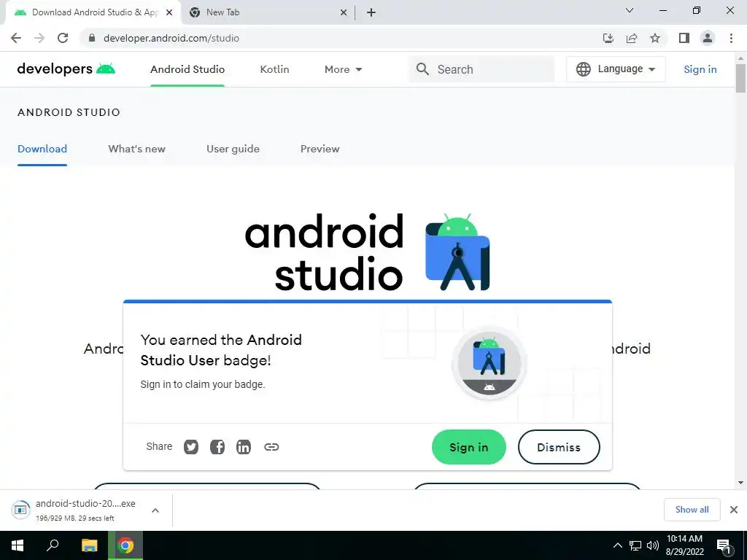The width and height of the screenshot is (747, 560).
Task: Open Windows taskbar search
Action: click(x=53, y=545)
